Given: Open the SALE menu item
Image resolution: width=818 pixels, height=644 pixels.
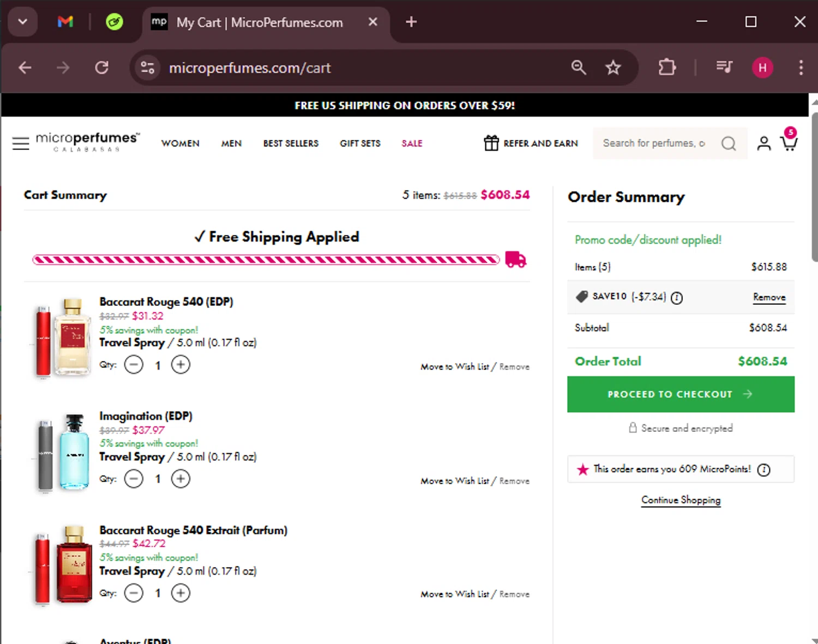Looking at the screenshot, I should coord(412,143).
